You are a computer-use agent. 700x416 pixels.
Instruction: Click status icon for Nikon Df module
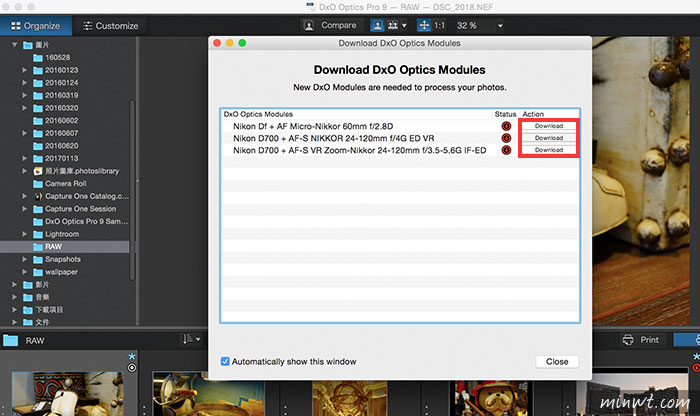(506, 126)
